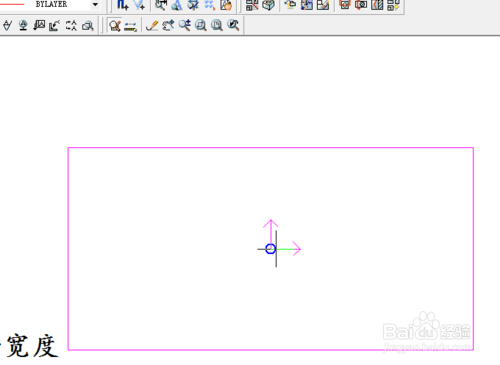Viewport: 500px width, 365px height.
Task: Click the magnifier with blue arrows icon
Action: [184, 25]
